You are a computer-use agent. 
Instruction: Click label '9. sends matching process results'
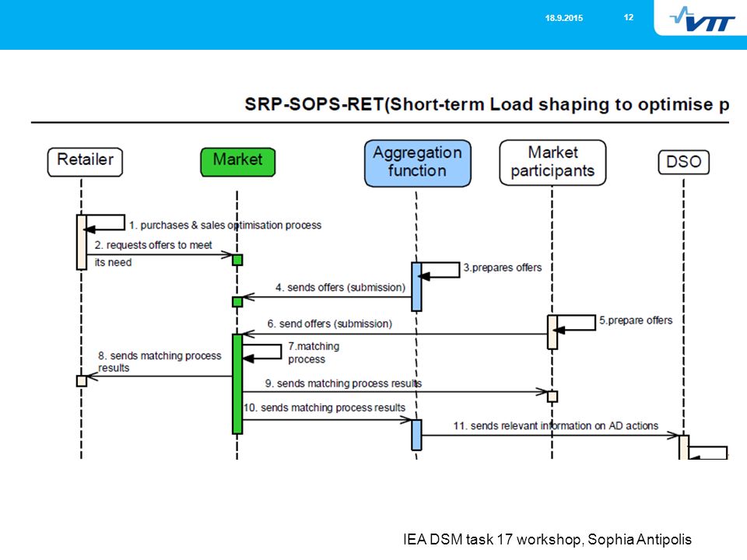click(x=343, y=383)
